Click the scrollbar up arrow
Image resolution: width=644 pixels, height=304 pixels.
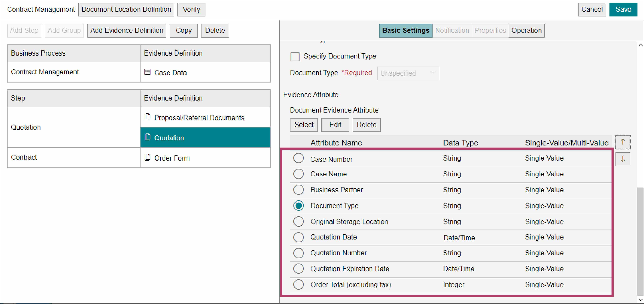pos(640,45)
